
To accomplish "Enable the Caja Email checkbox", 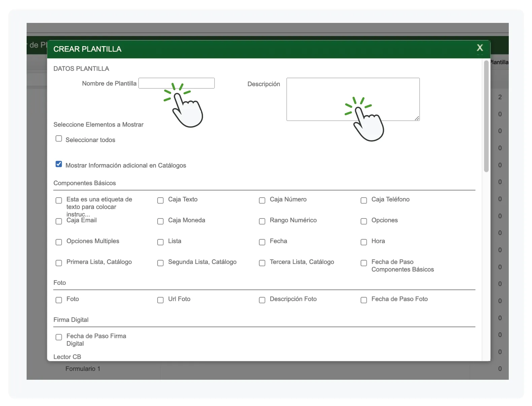I will click(x=59, y=221).
